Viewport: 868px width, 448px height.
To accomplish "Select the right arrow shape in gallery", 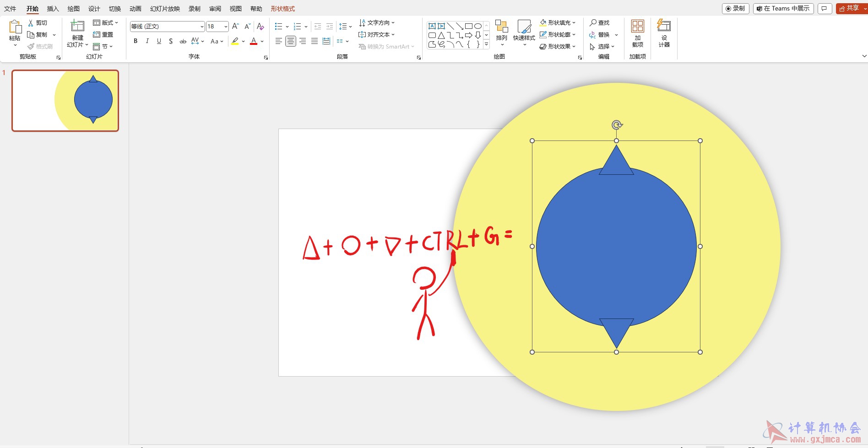I will coord(469,35).
